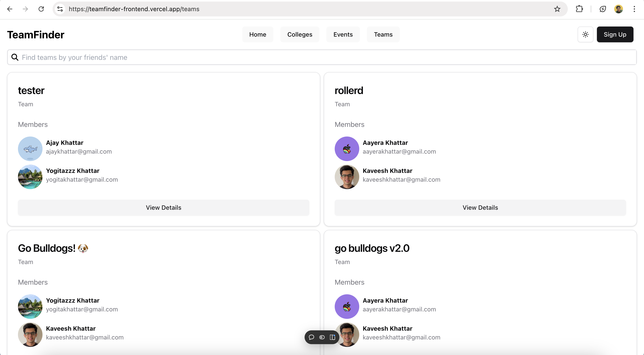Open the Chrome profile avatar
Viewport: 644px width, 355px height.
point(619,9)
